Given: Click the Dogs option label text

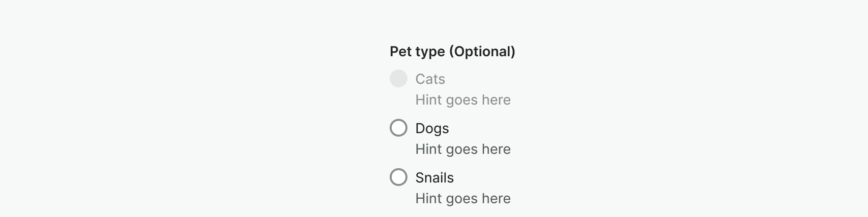Looking at the screenshot, I should pyautogui.click(x=432, y=128).
